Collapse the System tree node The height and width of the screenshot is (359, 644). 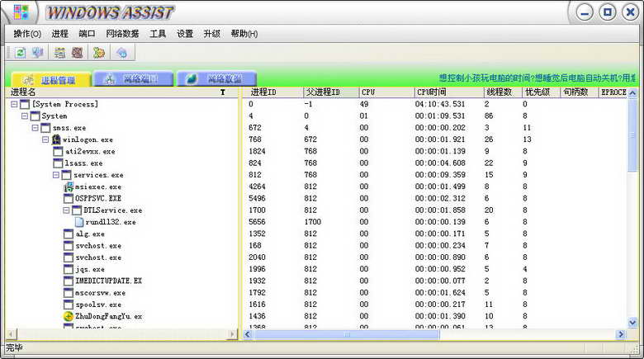pos(24,116)
